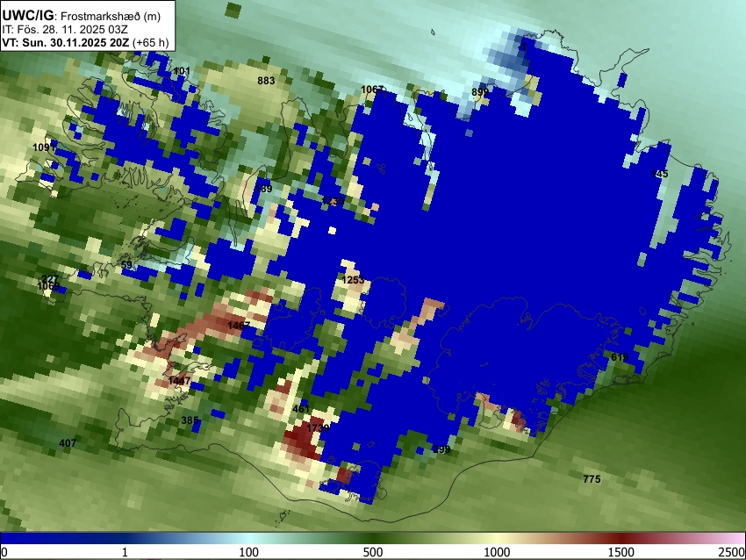This screenshot has width=746, height=560.
Task: Click the map value label 1447
Action: point(179,381)
